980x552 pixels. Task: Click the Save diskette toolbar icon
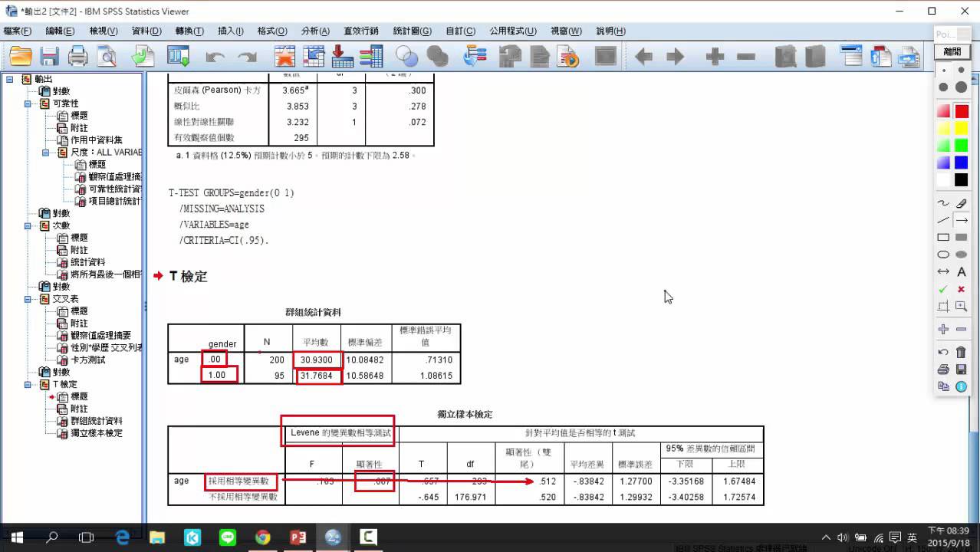(50, 56)
